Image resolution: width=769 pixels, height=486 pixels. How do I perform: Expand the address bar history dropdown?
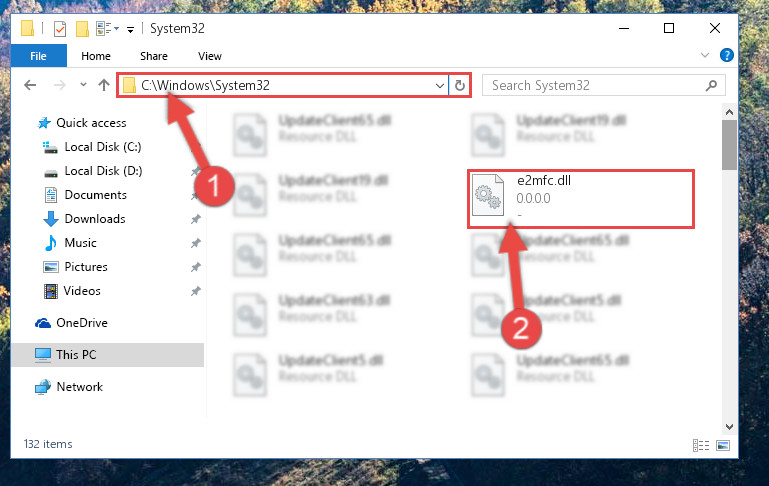439,86
